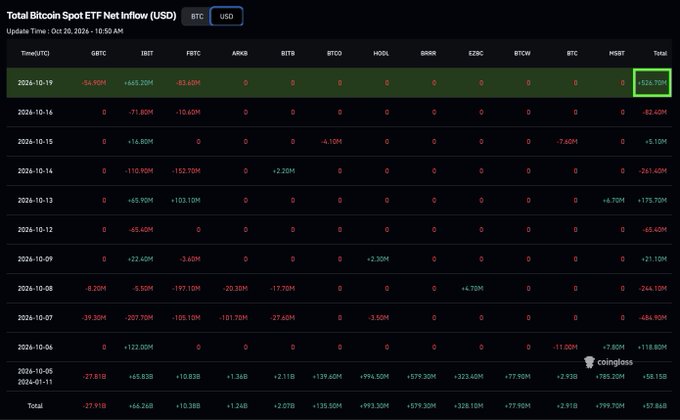Image resolution: width=680 pixels, height=420 pixels.
Task: Click the +2.30M HODL cell
Action: pyautogui.click(x=378, y=259)
